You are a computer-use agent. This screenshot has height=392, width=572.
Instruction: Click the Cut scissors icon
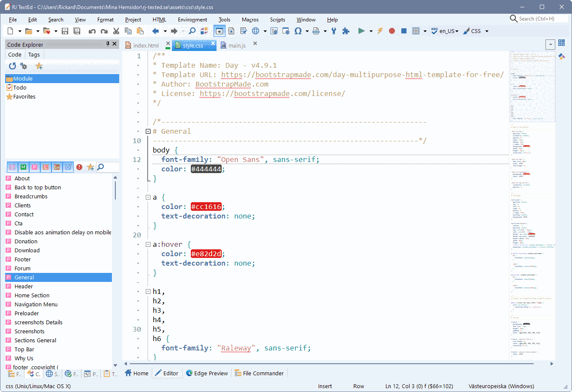[116, 31]
